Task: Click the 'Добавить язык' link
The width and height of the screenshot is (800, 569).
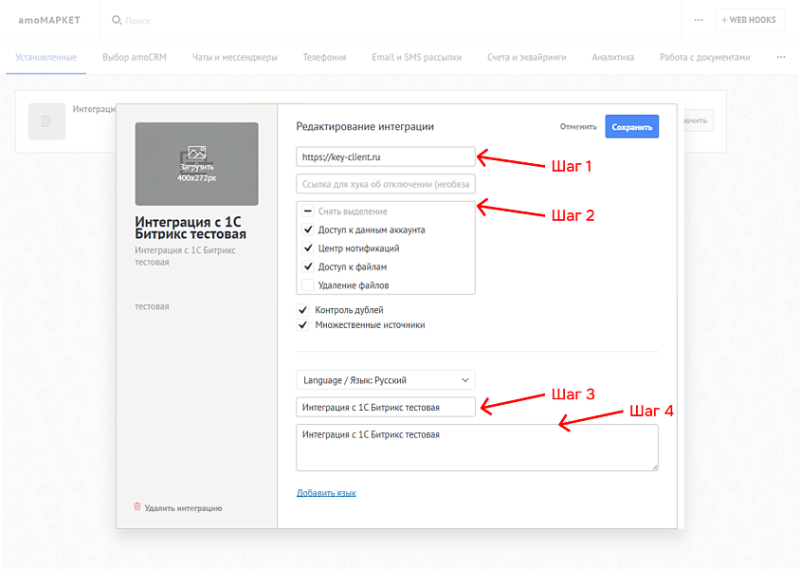Action: click(326, 493)
